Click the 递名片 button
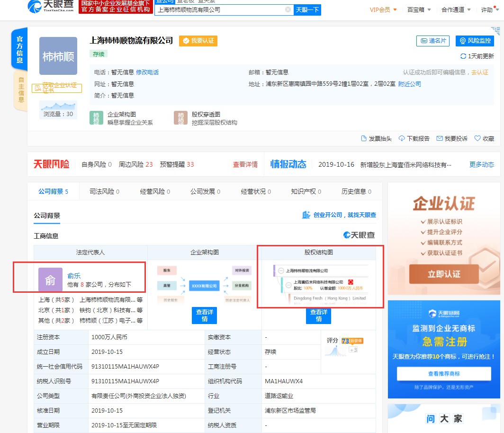The image size is (504, 433). click(432, 41)
